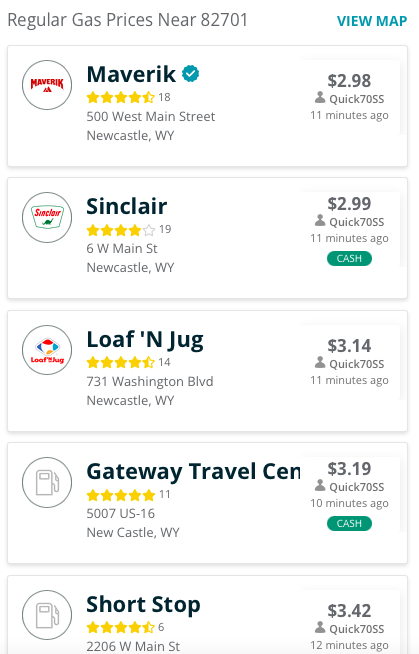This screenshot has width=419, height=654.
Task: Click Gateway Travel Center gas pump icon
Action: click(x=47, y=482)
